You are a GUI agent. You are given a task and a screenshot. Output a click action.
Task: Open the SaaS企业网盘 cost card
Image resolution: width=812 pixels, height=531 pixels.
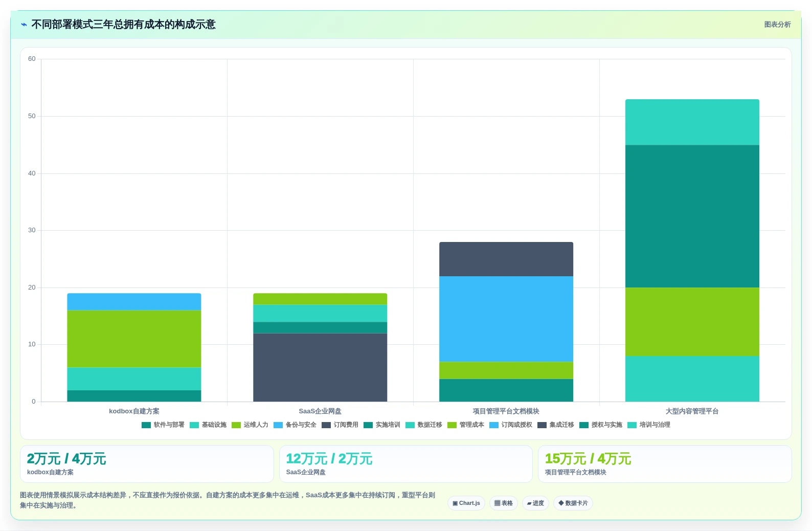coord(406,464)
